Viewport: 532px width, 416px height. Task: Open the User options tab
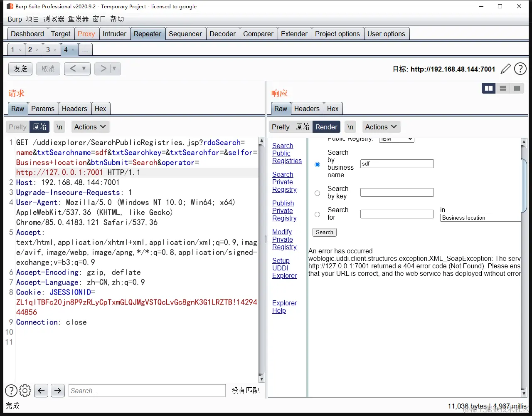[x=386, y=34]
